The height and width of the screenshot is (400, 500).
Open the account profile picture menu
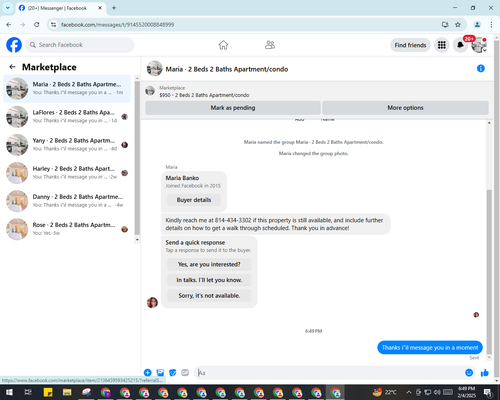click(x=479, y=45)
